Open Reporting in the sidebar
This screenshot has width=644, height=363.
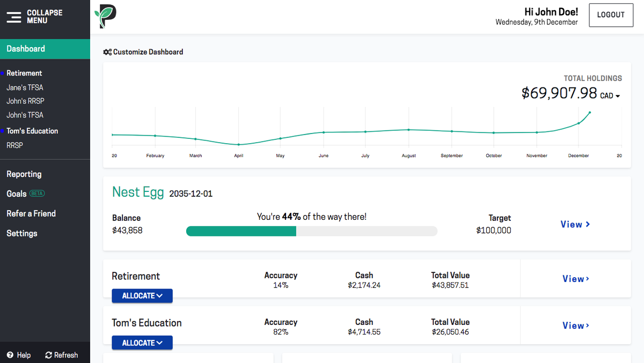click(x=24, y=174)
